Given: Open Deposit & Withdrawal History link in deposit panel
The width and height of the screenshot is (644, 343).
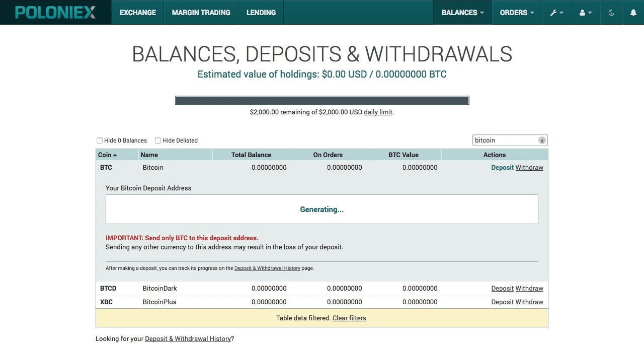Looking at the screenshot, I should click(267, 268).
